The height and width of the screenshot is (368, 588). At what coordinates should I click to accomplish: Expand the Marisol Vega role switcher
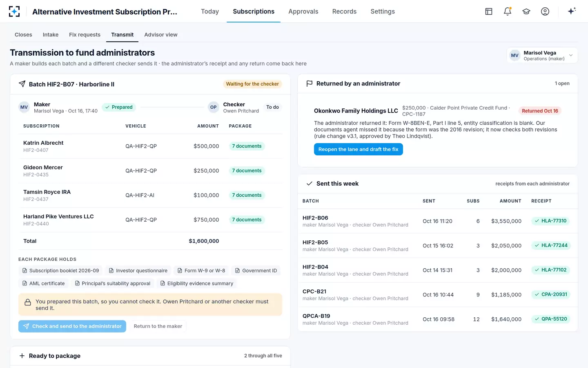click(x=542, y=55)
